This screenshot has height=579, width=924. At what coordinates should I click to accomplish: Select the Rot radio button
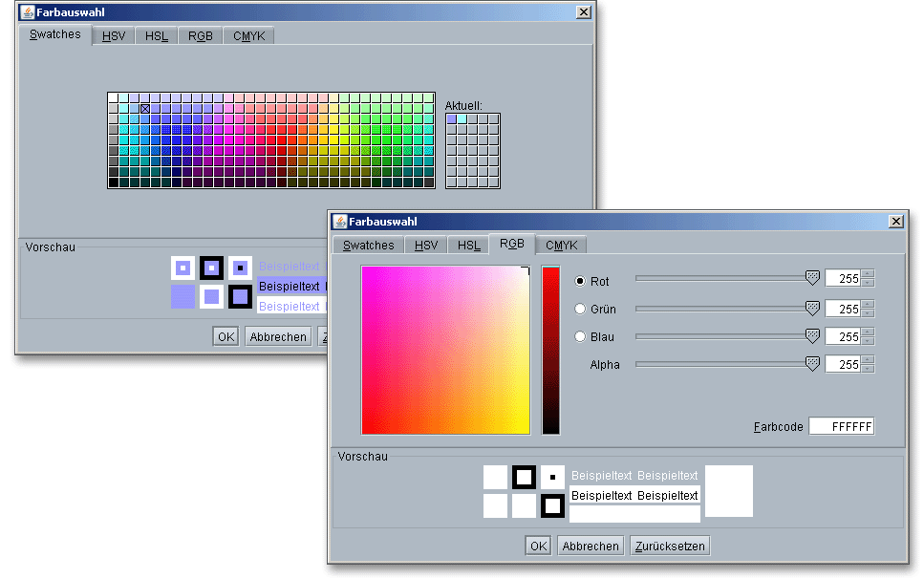click(x=580, y=282)
